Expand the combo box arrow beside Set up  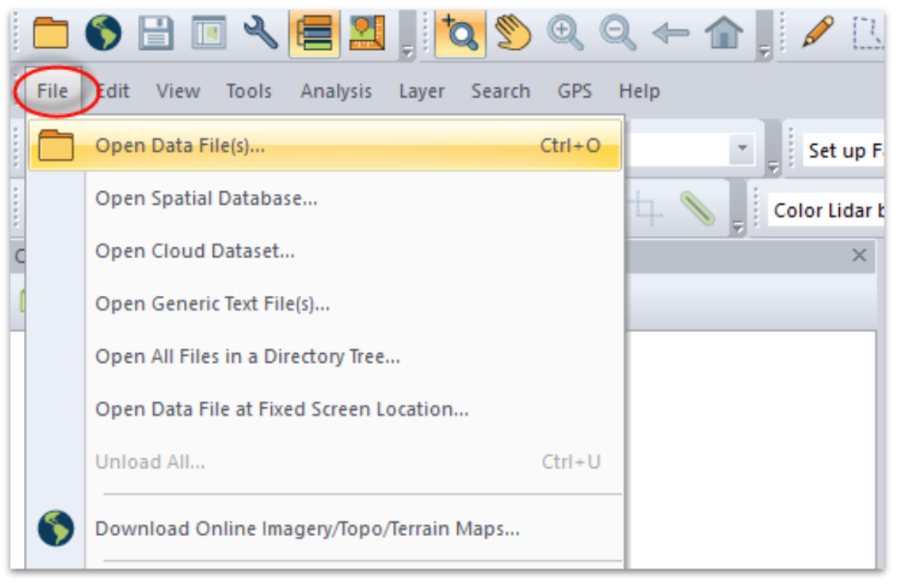click(x=742, y=148)
